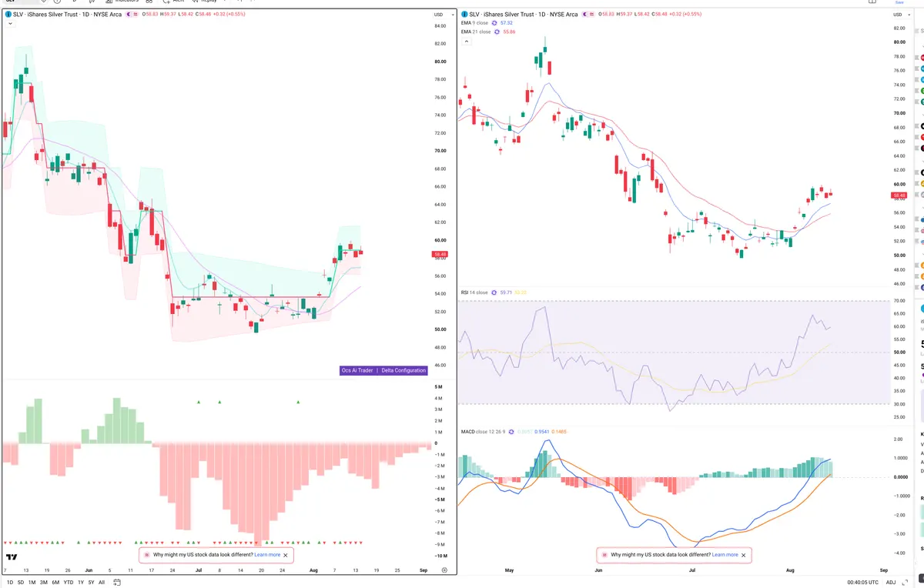This screenshot has height=588, width=924.
Task: Click the right chart's blue SLV symbol info icon
Action: pyautogui.click(x=464, y=15)
